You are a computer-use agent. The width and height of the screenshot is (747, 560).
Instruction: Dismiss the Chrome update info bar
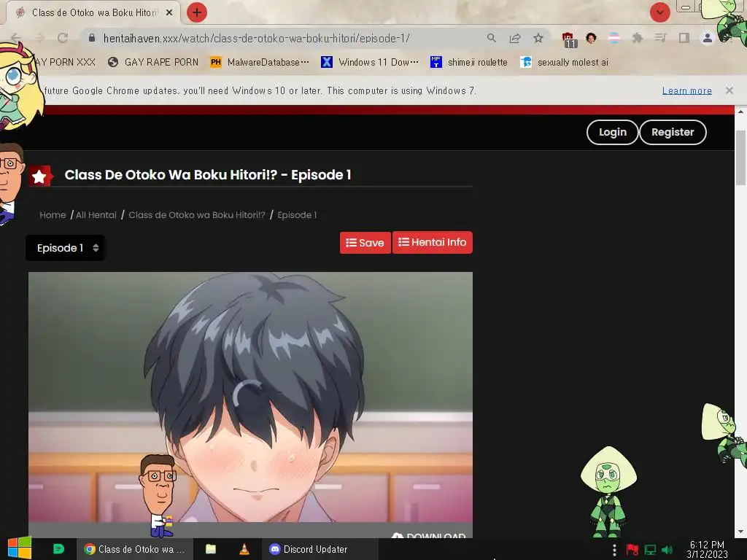tap(729, 90)
